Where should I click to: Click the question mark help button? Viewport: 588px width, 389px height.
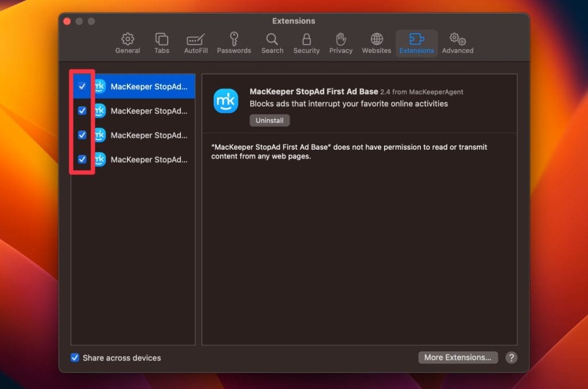(x=511, y=357)
